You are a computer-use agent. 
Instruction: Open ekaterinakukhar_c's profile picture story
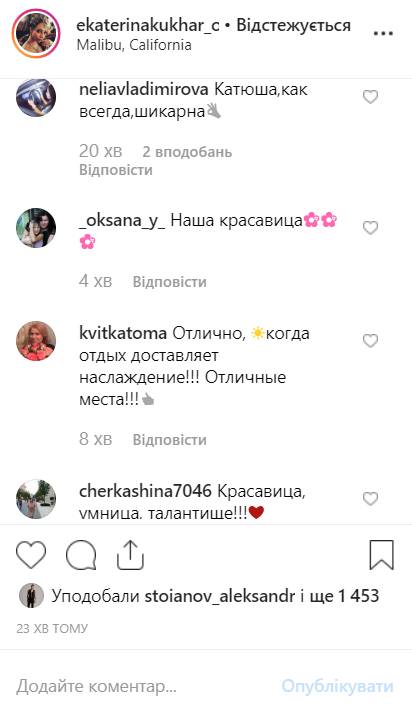[36, 33]
